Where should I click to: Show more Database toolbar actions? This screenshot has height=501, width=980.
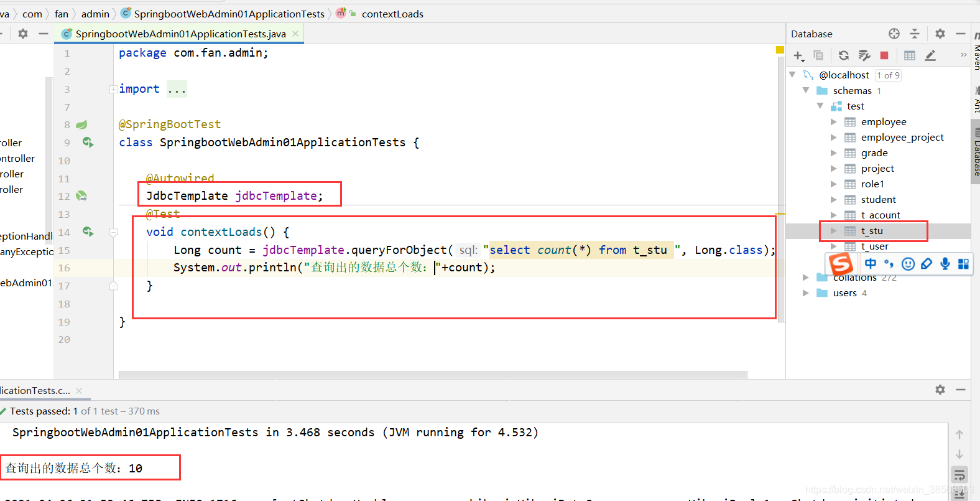point(964,55)
